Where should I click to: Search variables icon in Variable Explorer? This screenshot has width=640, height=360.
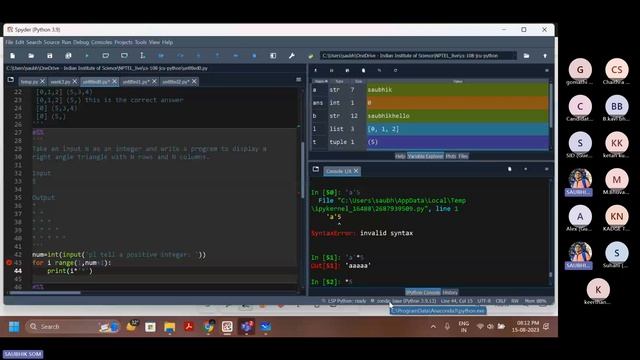pos(379,70)
